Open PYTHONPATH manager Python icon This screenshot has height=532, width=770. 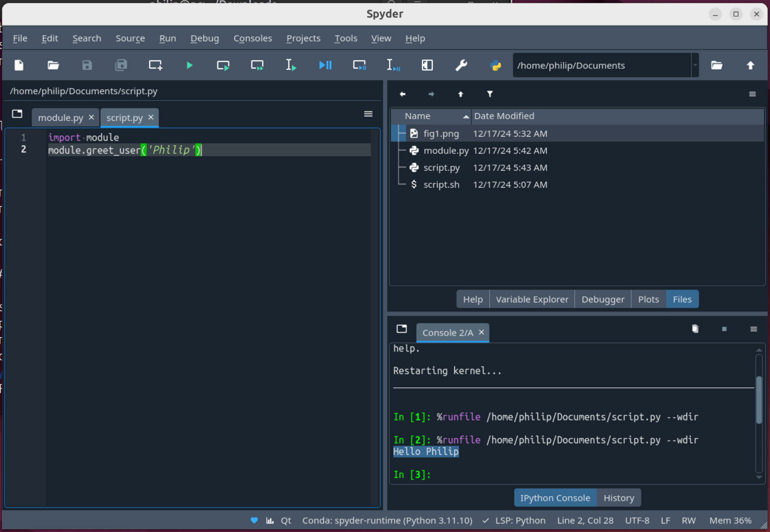[495, 65]
